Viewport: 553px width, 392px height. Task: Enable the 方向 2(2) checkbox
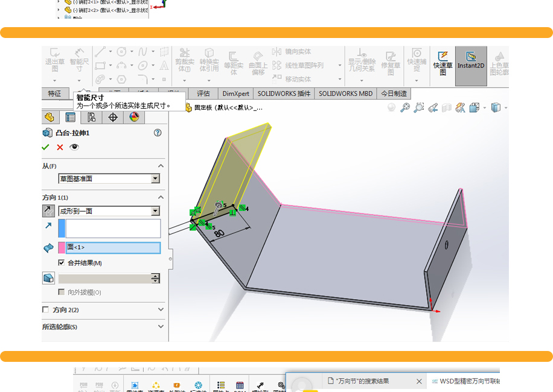tap(45, 309)
